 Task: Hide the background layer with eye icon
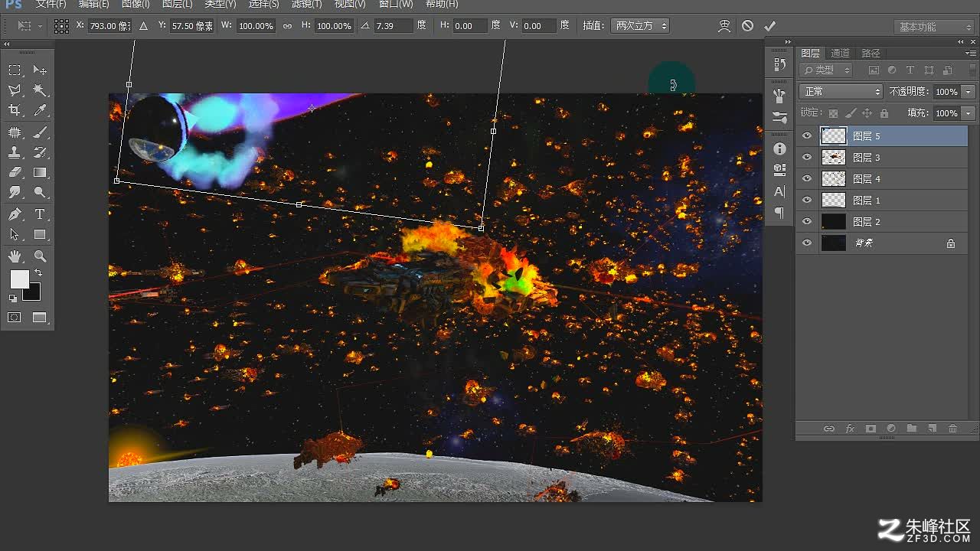pos(806,243)
